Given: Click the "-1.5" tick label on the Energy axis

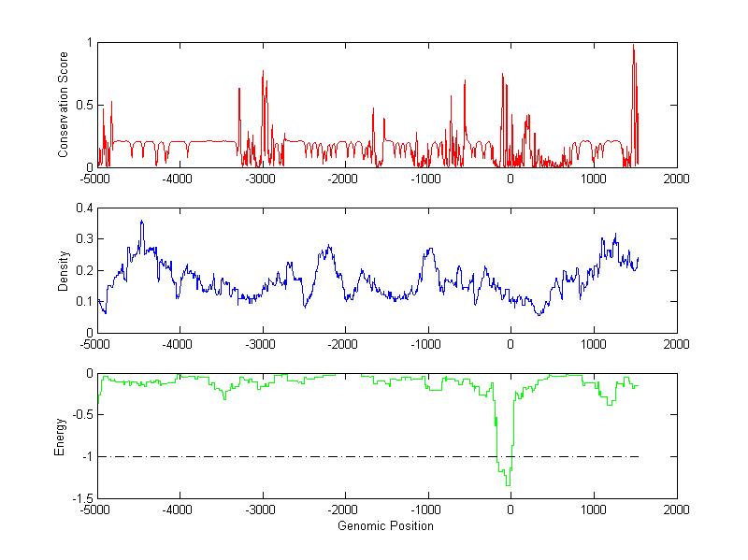Looking at the screenshot, I should point(81,498).
